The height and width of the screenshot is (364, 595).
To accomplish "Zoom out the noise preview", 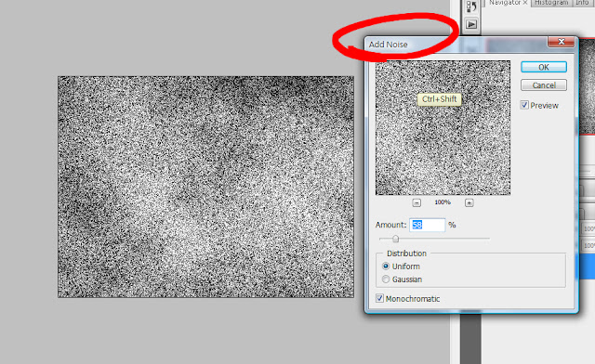I will [416, 202].
